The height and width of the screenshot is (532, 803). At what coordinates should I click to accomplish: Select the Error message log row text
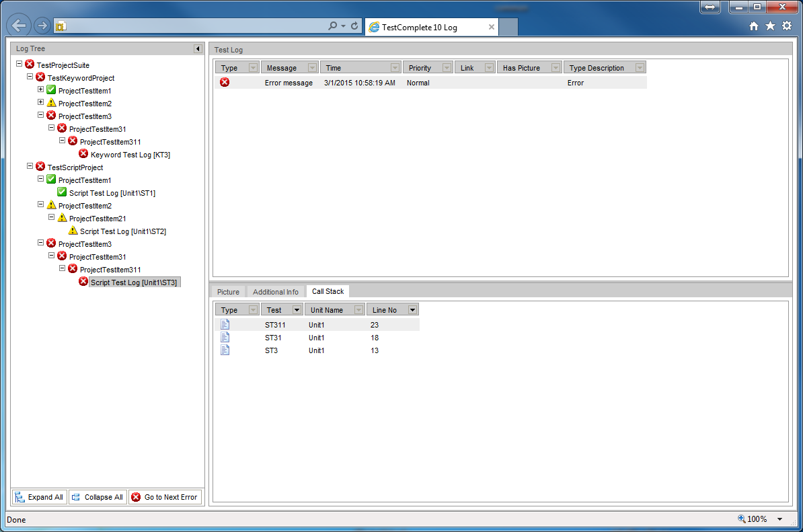coord(289,83)
